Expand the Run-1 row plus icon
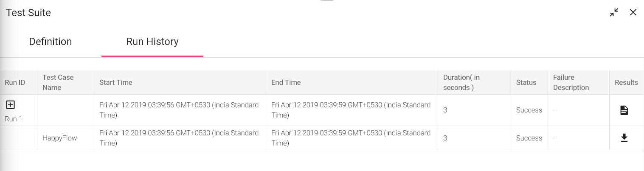The height and width of the screenshot is (171, 644). coord(10,105)
